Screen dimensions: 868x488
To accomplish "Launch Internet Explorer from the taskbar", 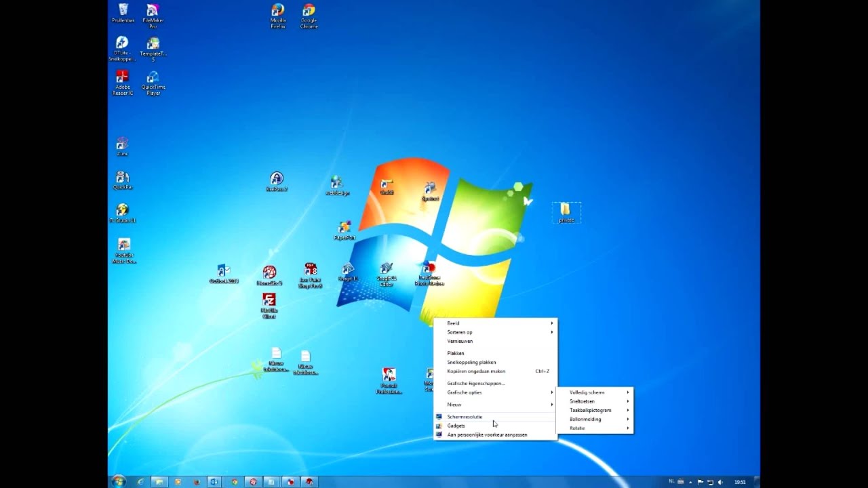I will pyautogui.click(x=140, y=482).
